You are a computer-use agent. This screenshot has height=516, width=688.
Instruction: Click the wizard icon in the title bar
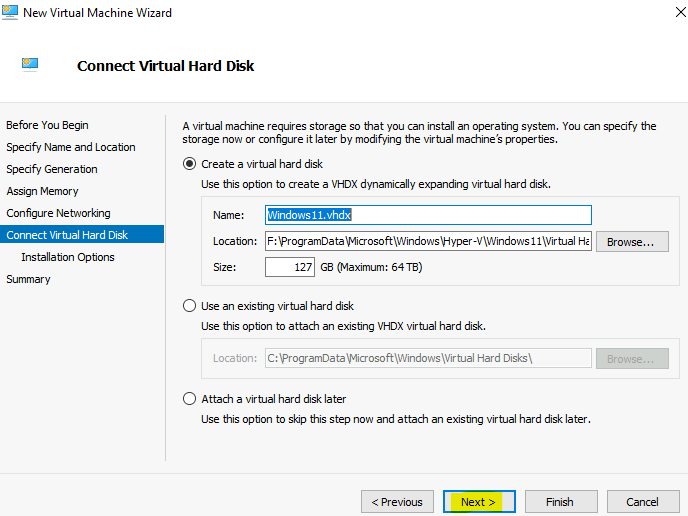pyautogui.click(x=10, y=12)
